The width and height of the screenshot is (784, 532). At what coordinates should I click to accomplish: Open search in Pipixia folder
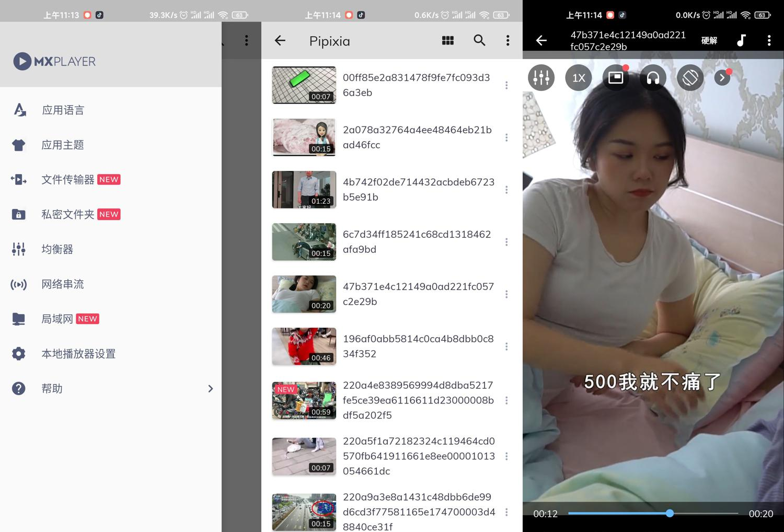(x=479, y=40)
